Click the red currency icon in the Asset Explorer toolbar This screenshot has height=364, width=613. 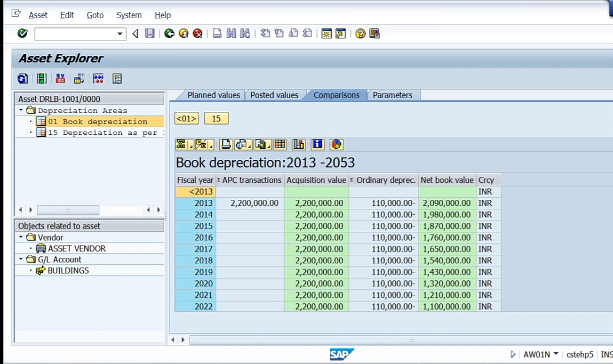[60, 78]
